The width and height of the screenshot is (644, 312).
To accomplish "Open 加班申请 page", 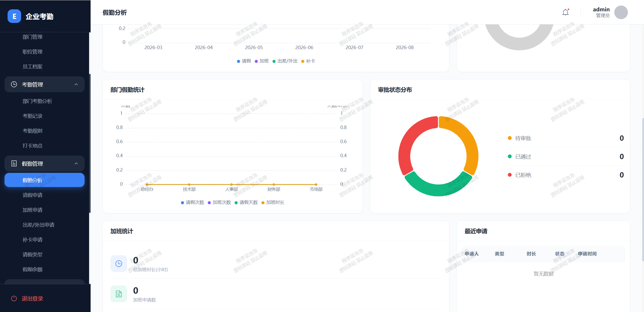I will pyautogui.click(x=32, y=210).
